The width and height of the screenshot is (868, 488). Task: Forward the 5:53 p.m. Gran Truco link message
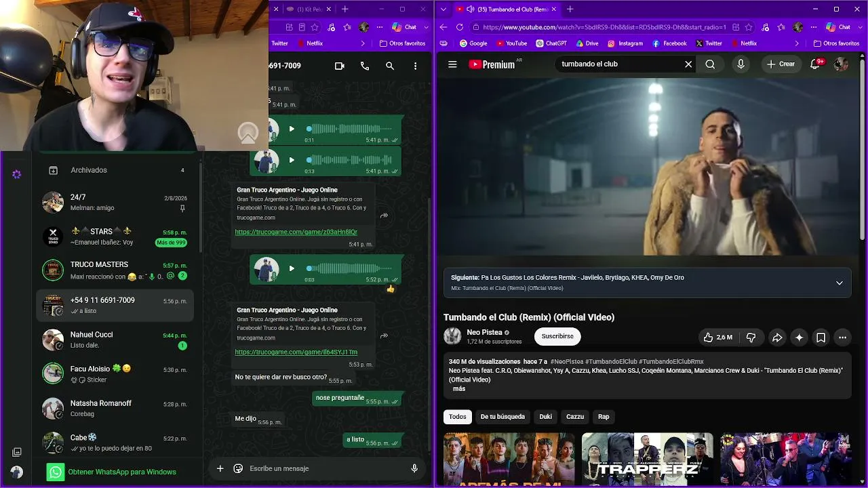point(384,335)
